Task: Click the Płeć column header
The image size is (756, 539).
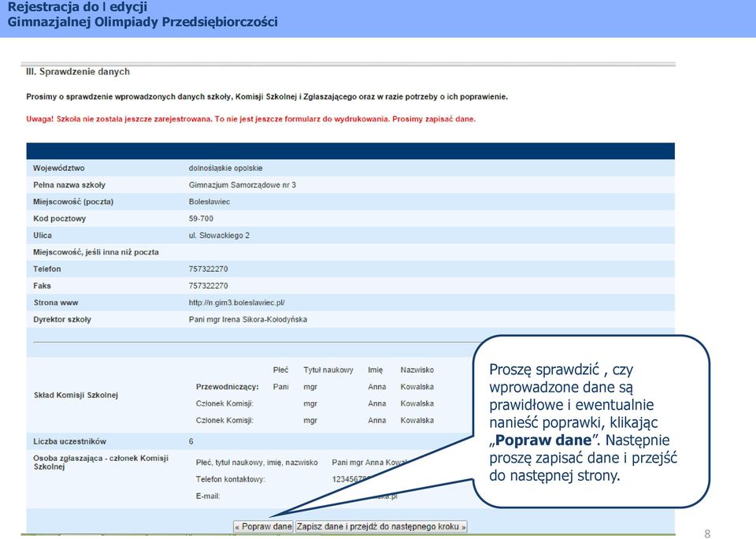Action: pos(280,370)
